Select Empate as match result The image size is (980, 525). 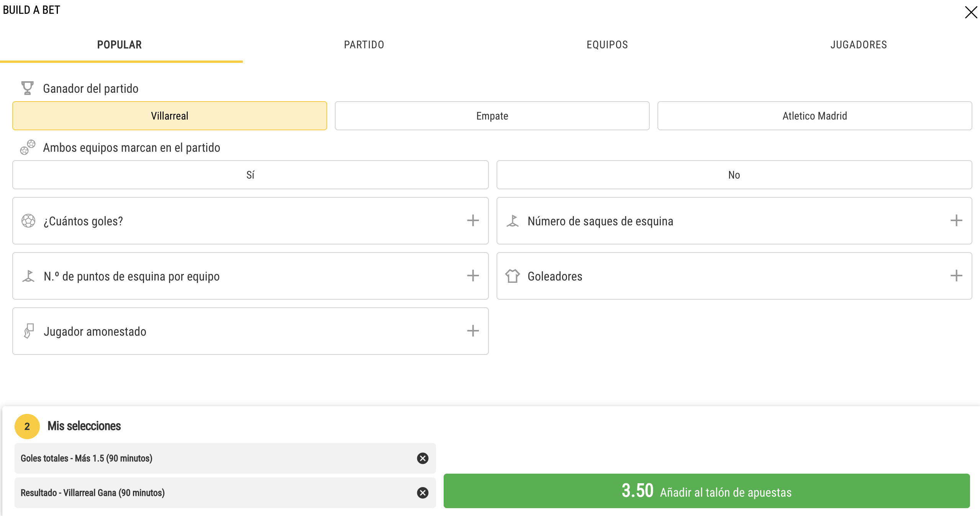pos(492,116)
